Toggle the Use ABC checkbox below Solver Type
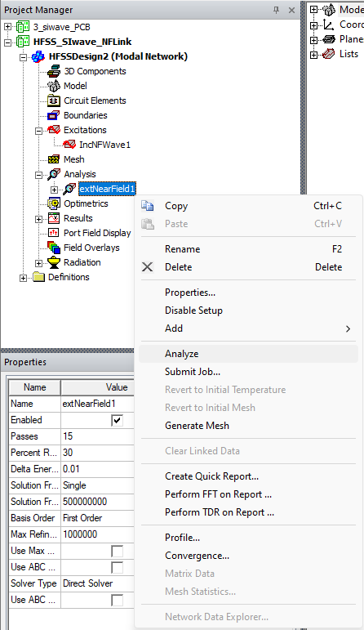The image size is (364, 630). point(117,601)
